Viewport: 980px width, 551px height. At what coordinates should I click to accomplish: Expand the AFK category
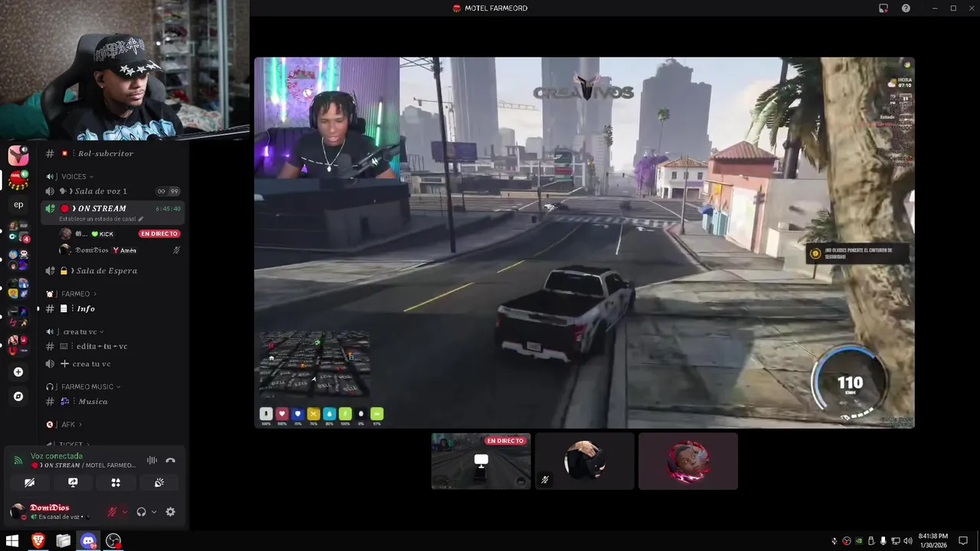click(64, 424)
